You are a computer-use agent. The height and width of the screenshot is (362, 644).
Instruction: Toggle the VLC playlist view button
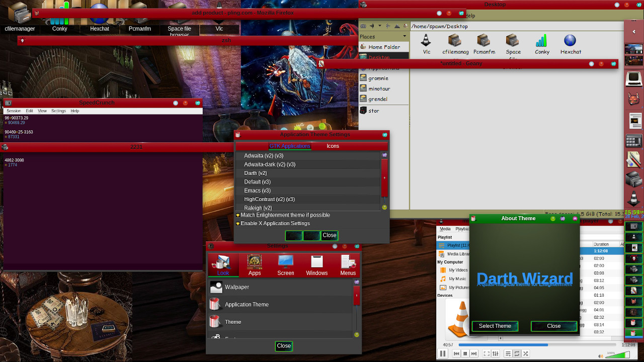coord(508,354)
